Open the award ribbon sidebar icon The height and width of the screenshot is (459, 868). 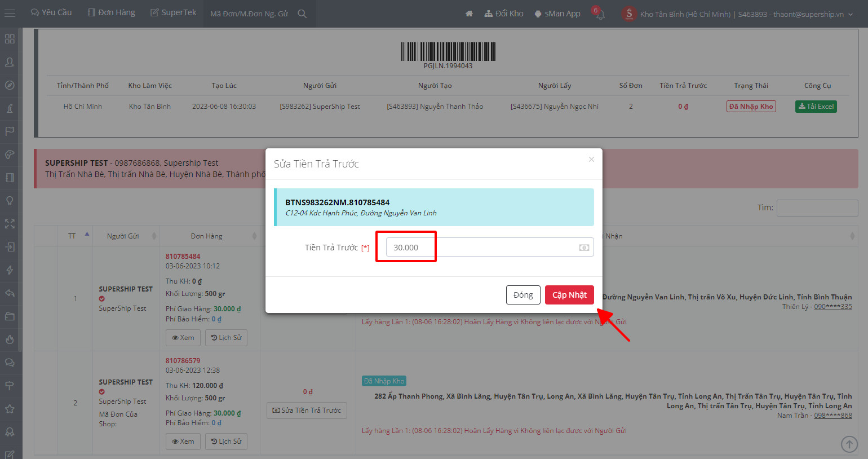(10, 432)
